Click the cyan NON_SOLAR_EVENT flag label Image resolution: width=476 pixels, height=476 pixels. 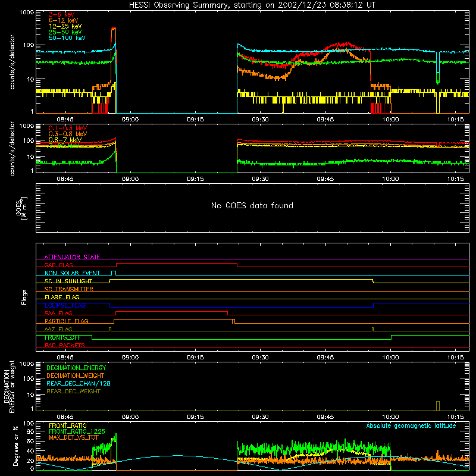[x=72, y=273]
